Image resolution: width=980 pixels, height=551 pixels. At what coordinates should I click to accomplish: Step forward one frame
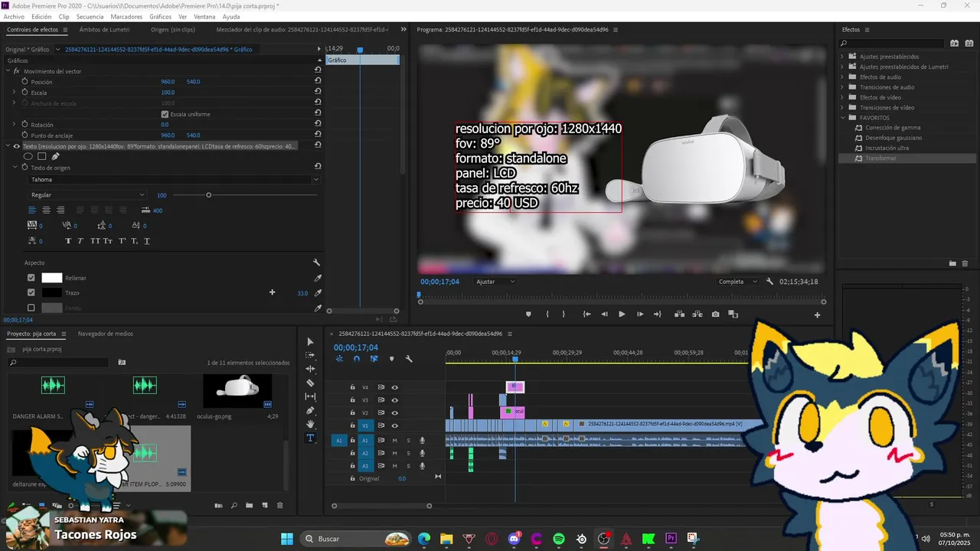pyautogui.click(x=640, y=315)
